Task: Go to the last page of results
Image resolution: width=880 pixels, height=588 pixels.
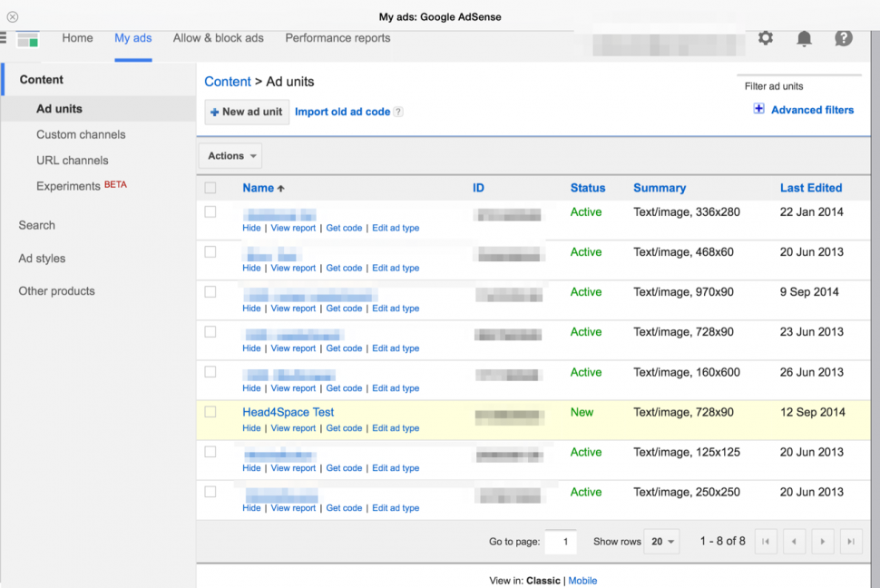Action: (x=851, y=542)
